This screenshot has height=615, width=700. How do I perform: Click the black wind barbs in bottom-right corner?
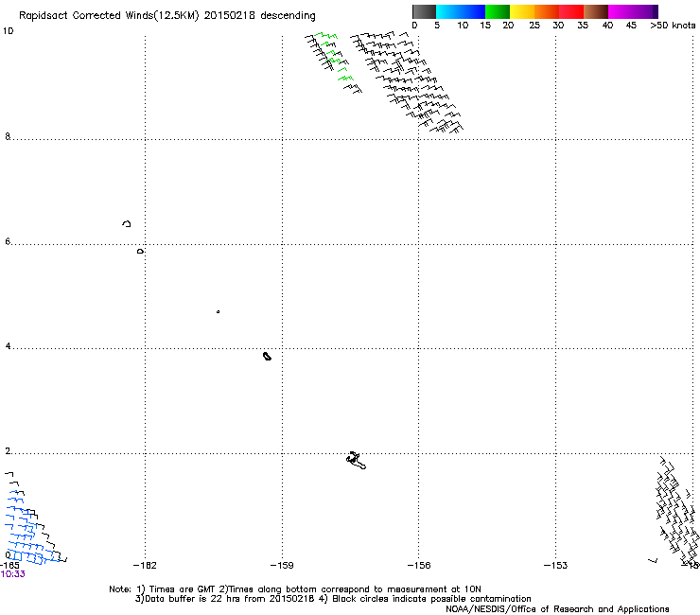pos(677,509)
